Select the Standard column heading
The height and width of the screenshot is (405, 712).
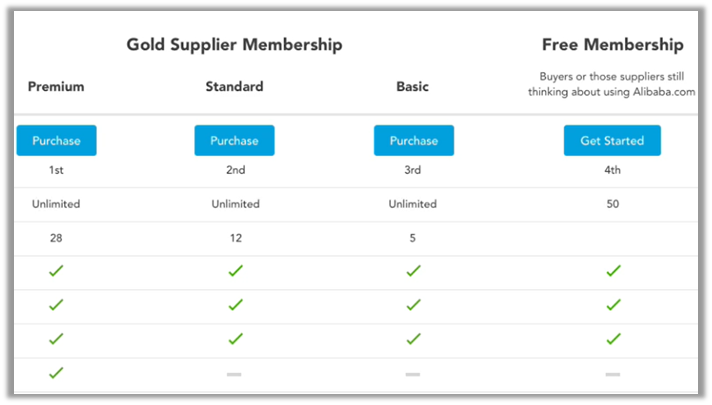click(234, 87)
